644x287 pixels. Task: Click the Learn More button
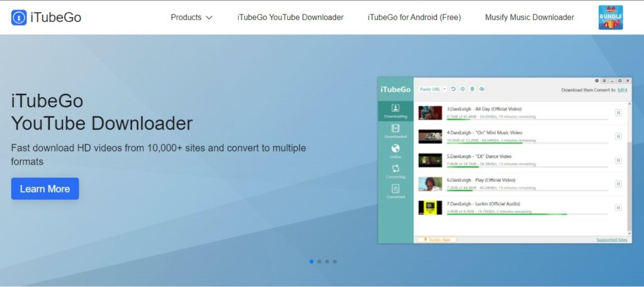(x=45, y=189)
